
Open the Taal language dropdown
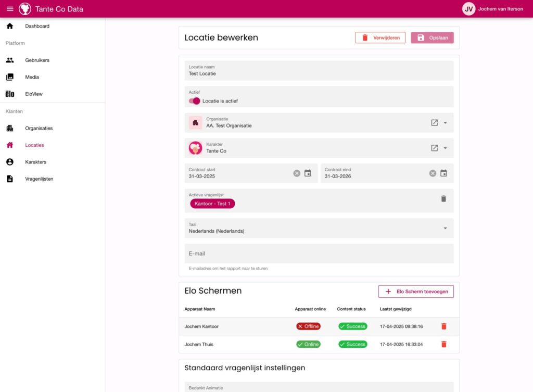(445, 228)
